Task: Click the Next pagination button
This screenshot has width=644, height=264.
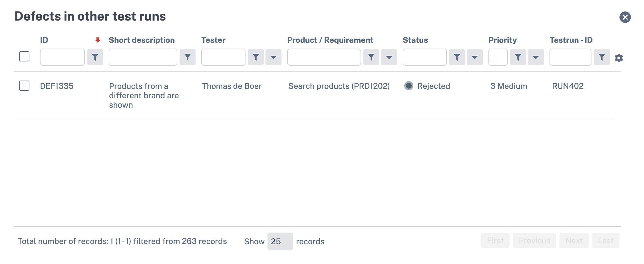Action: [x=574, y=241]
